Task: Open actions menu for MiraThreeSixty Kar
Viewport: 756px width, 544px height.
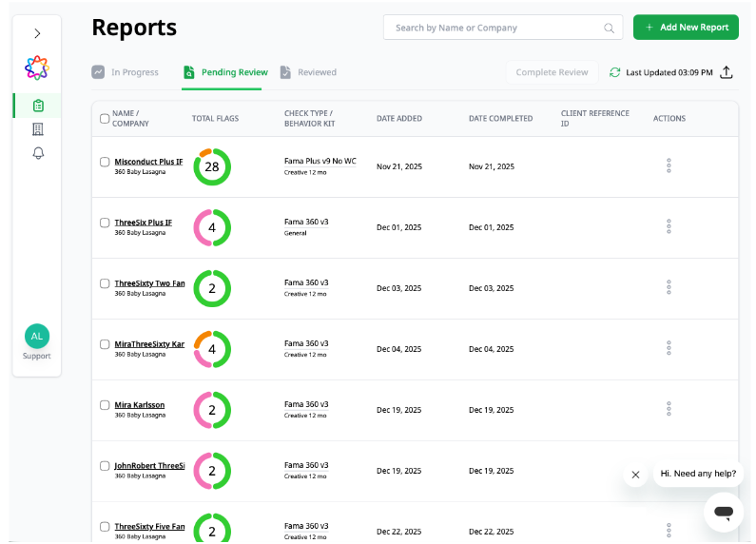Action: (669, 348)
